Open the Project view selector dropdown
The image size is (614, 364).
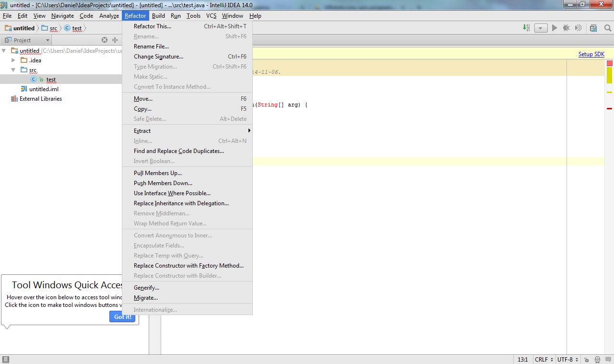point(27,40)
